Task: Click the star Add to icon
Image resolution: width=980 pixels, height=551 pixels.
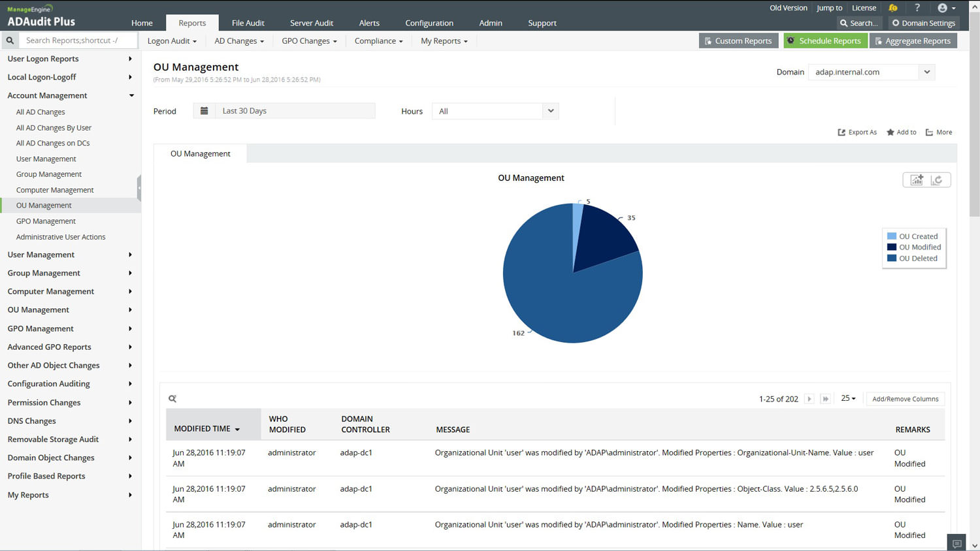Action: tap(890, 133)
